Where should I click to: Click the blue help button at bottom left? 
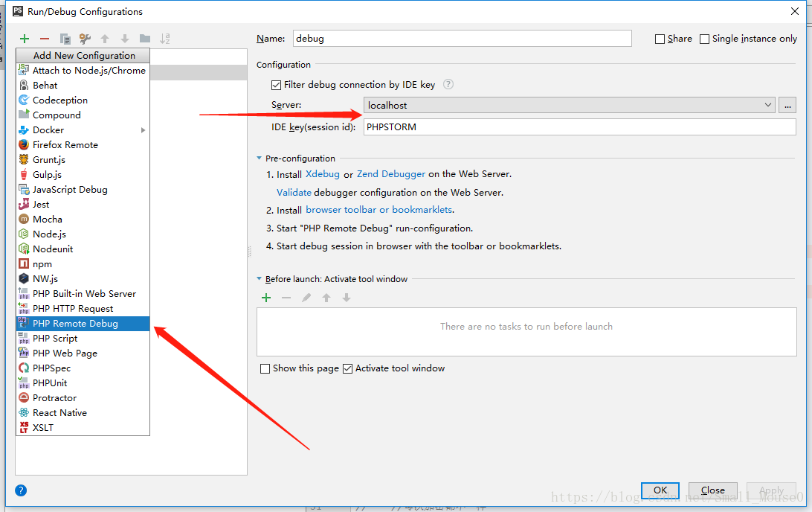tap(21, 490)
